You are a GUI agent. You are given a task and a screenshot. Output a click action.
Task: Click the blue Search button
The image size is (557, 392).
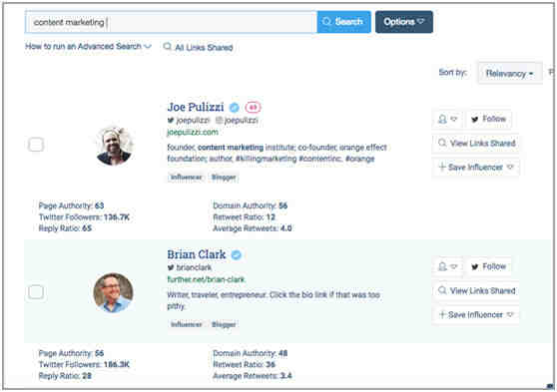pyautogui.click(x=343, y=22)
